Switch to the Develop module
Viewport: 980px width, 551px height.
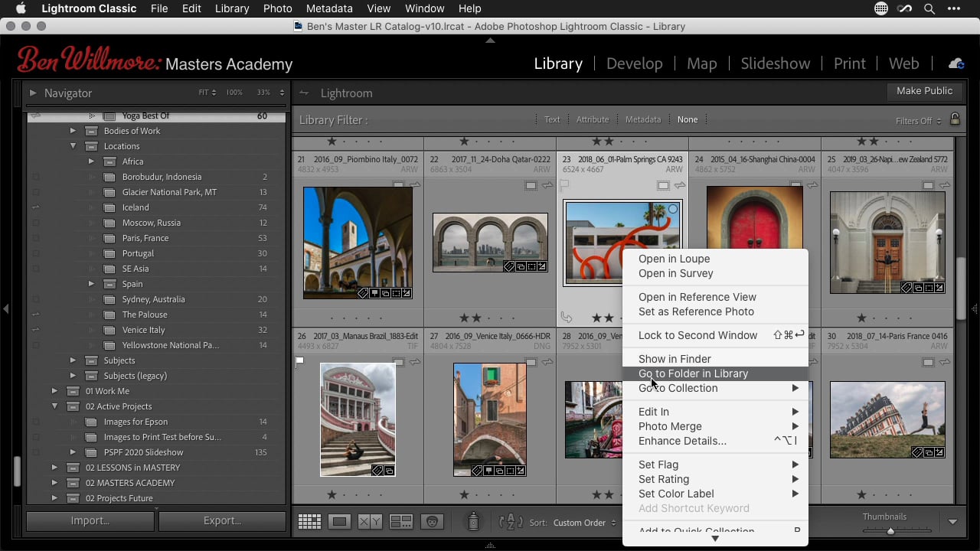(x=634, y=64)
